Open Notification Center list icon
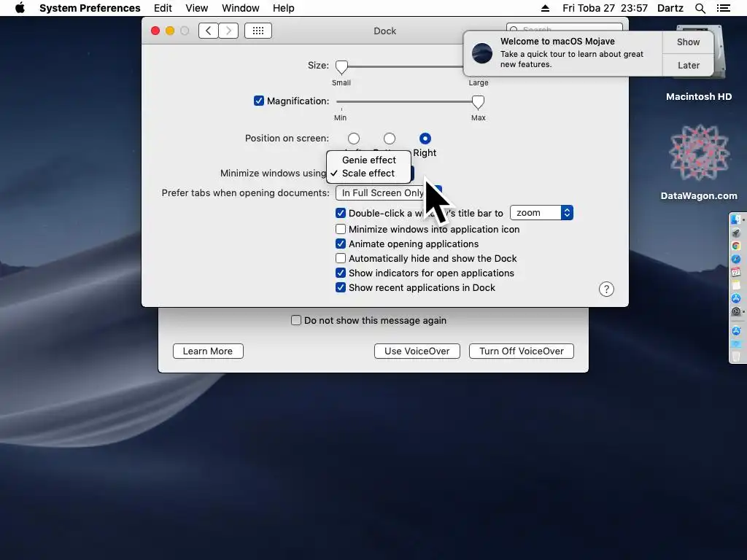This screenshot has width=747, height=560. (724, 8)
